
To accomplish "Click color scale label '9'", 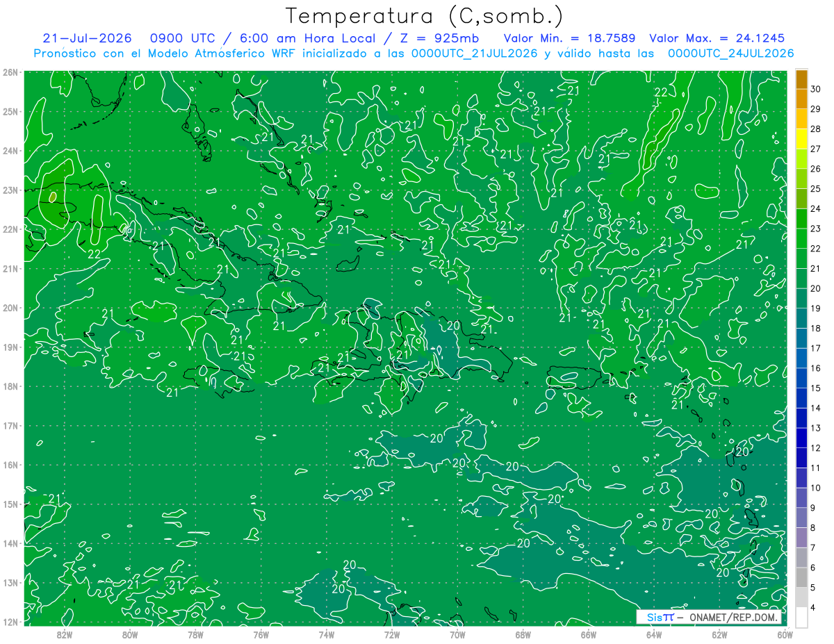I will pyautogui.click(x=814, y=507).
